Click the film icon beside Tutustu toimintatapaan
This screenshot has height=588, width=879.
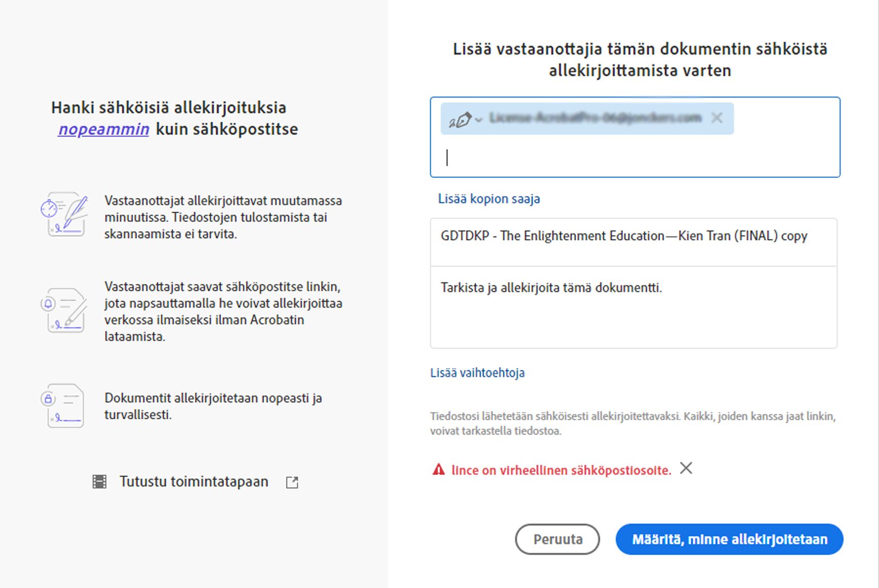(x=99, y=481)
